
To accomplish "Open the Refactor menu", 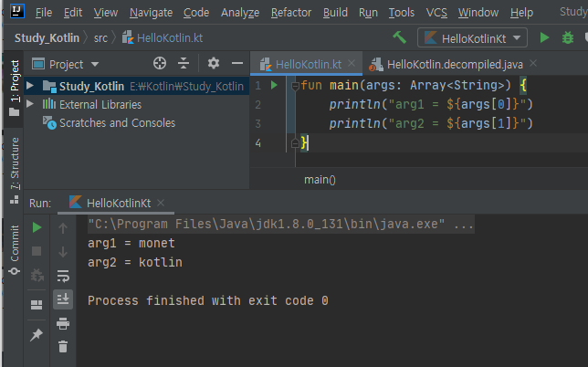I will [x=291, y=13].
